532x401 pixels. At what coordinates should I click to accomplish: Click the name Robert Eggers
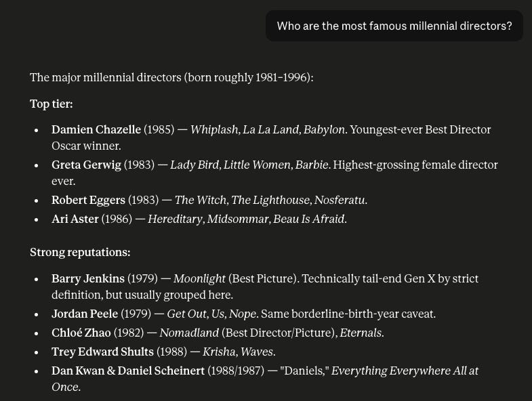coord(88,200)
